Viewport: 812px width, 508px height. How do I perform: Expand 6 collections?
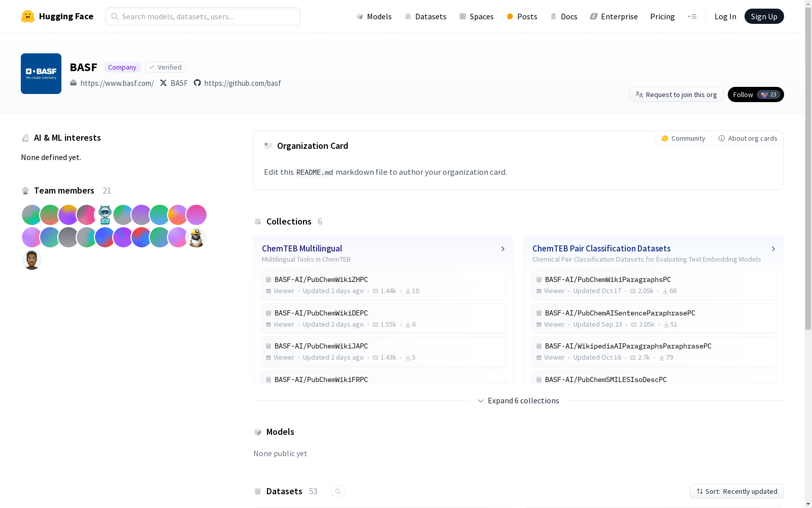coord(519,401)
